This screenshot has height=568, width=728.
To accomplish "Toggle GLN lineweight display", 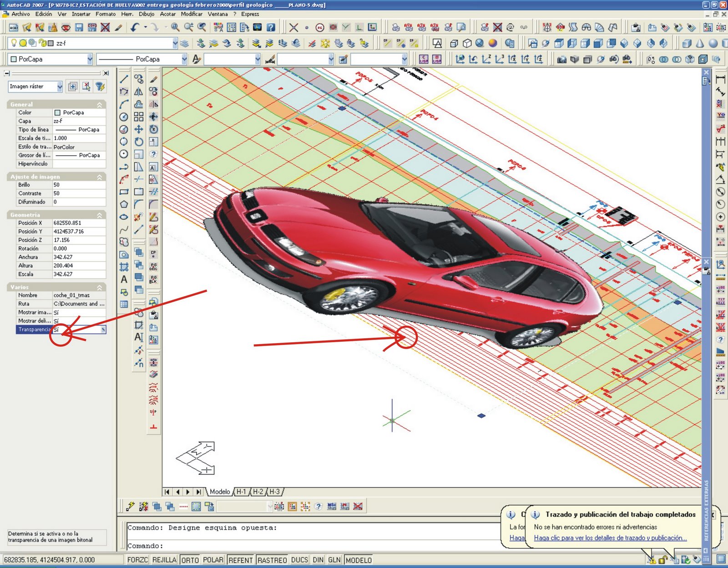I will pyautogui.click(x=334, y=560).
